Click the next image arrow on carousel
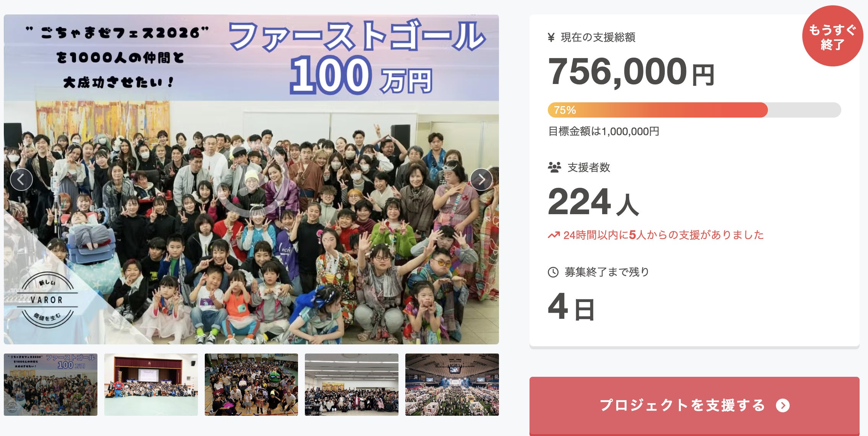The height and width of the screenshot is (436, 868). point(481,179)
